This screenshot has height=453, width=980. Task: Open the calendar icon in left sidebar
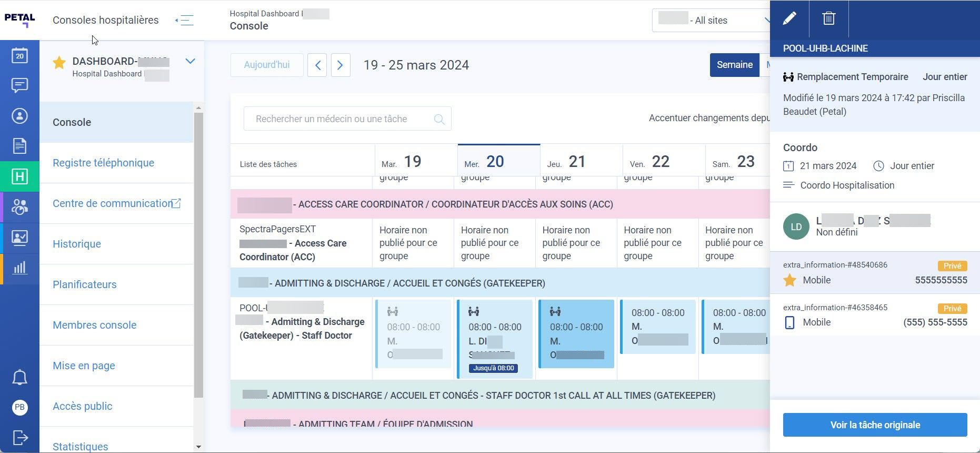click(19, 55)
